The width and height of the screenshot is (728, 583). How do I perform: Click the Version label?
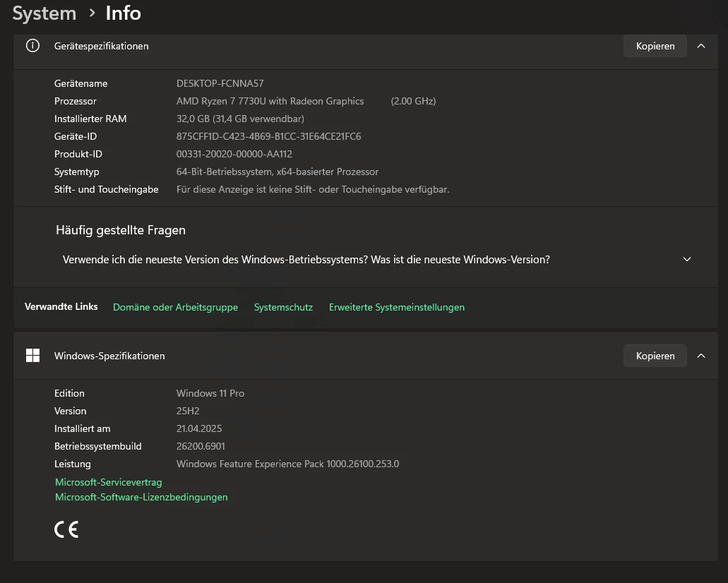point(70,411)
